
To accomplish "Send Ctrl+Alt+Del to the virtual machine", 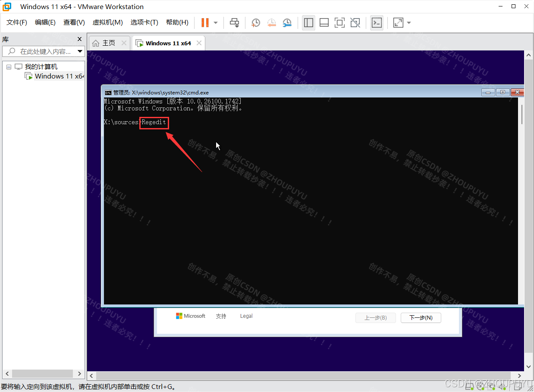I will (x=234, y=22).
